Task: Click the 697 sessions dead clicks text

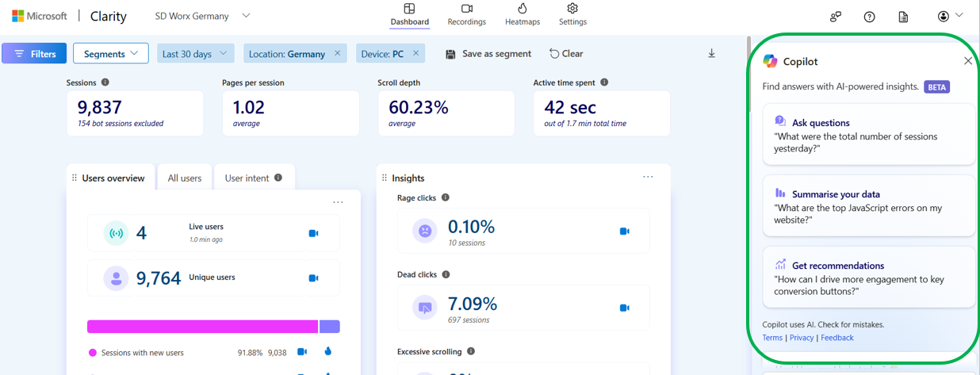Action: tap(470, 320)
